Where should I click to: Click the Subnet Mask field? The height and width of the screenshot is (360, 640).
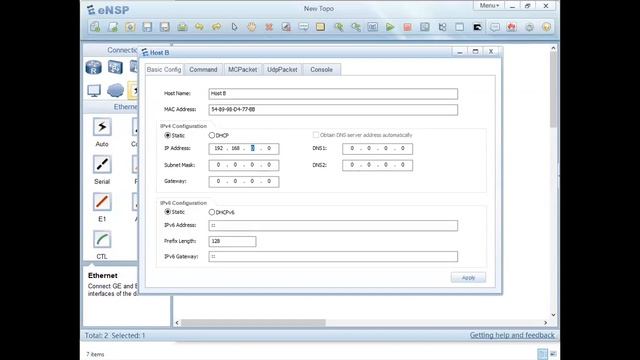(x=244, y=165)
